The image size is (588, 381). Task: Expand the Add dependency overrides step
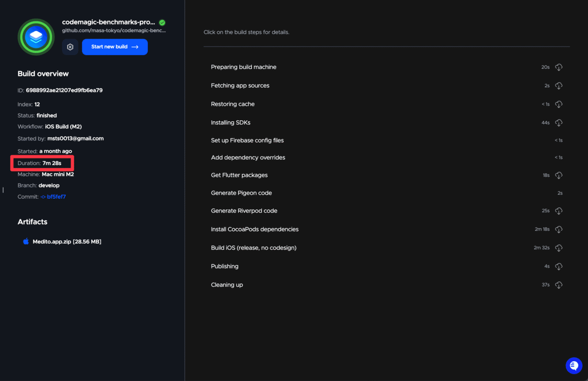pyautogui.click(x=248, y=157)
